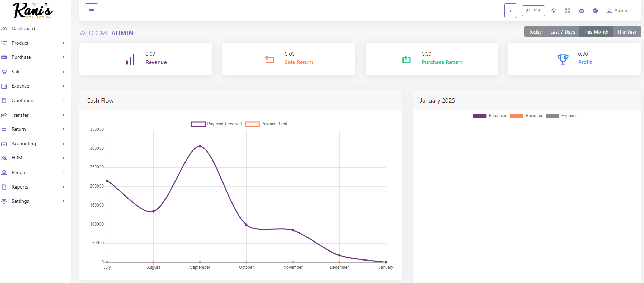Click the Profit trophy icon
The image size is (644, 283).
563,59
